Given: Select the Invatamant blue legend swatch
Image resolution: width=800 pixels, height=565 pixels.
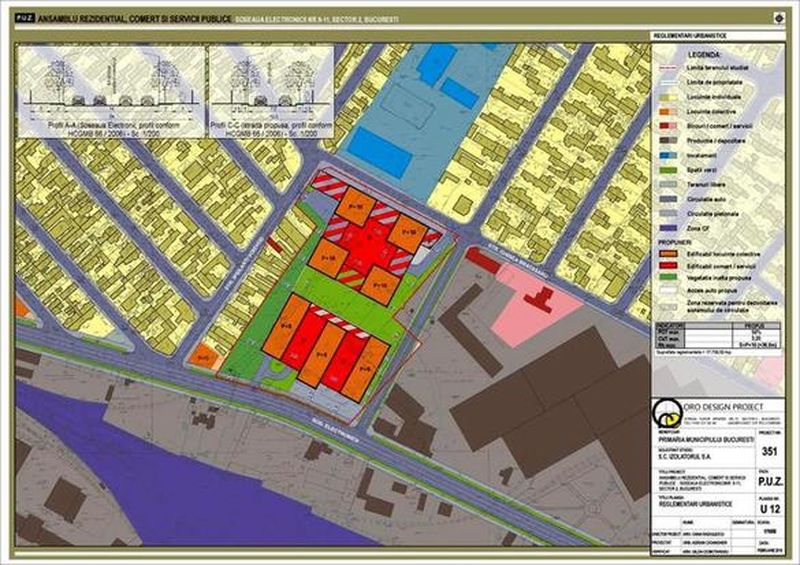Looking at the screenshot, I should (666, 157).
